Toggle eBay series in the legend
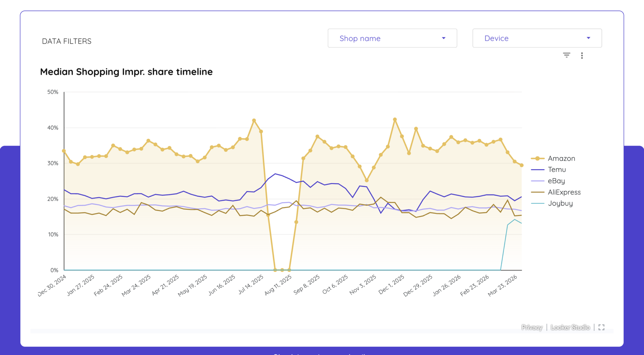 click(x=556, y=181)
